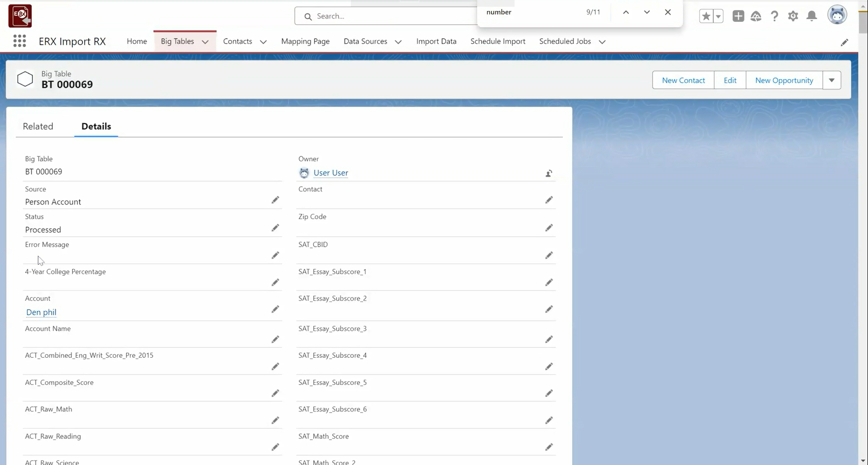The width and height of the screenshot is (868, 465).
Task: Edit the Status field pencil icon
Action: tap(275, 228)
